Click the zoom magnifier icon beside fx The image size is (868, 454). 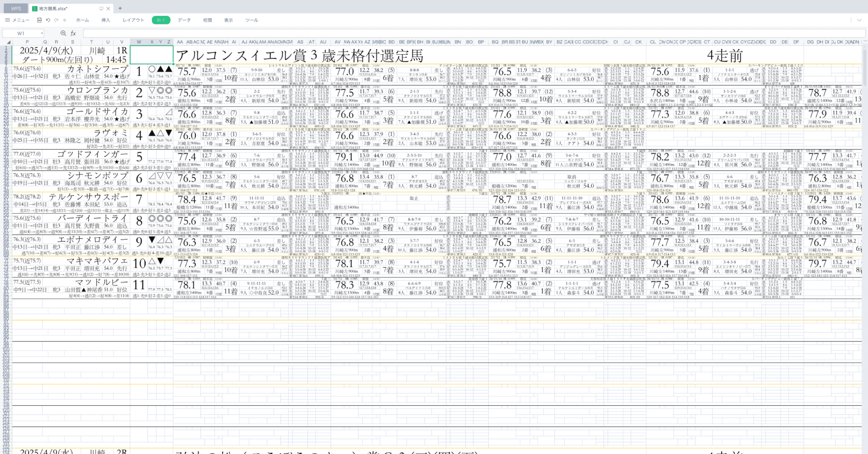[x=63, y=33]
